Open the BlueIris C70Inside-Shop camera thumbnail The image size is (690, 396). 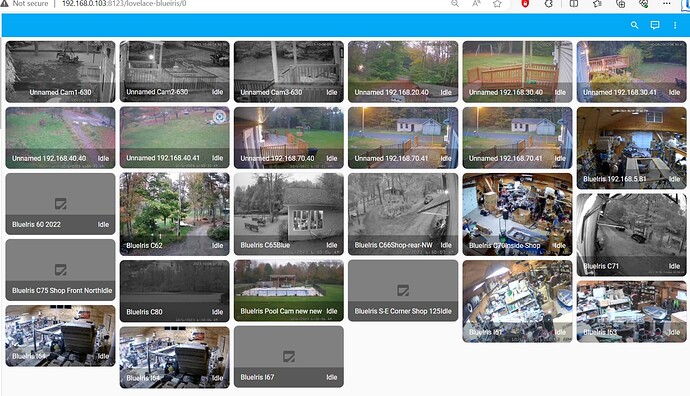[518, 214]
